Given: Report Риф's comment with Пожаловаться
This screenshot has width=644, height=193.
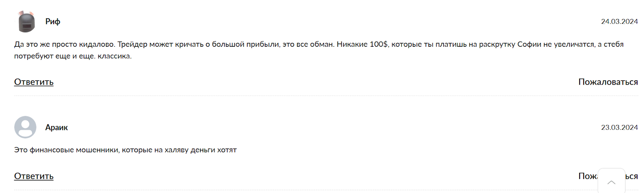Looking at the screenshot, I should click(x=608, y=82).
